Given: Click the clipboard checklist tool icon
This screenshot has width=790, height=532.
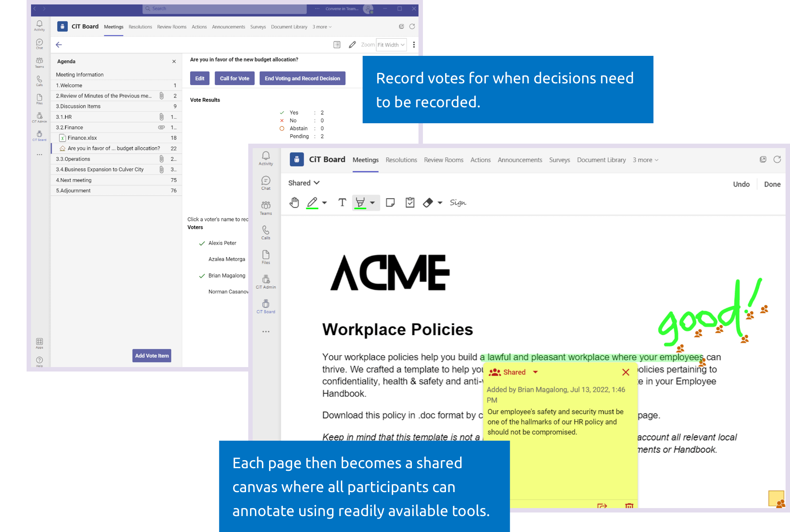Looking at the screenshot, I should pyautogui.click(x=410, y=203).
